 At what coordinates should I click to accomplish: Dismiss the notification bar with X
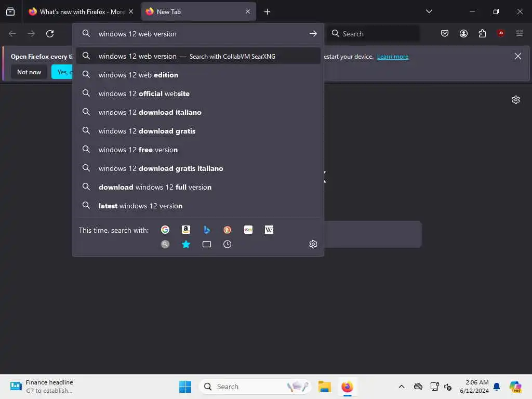(x=518, y=56)
